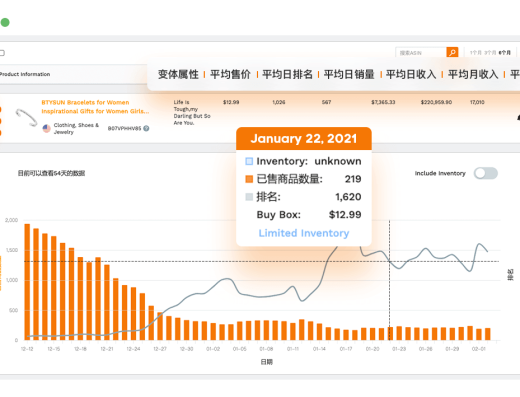520x397 pixels.
Task: Click the January 22, 2021 tooltip header
Action: point(304,138)
